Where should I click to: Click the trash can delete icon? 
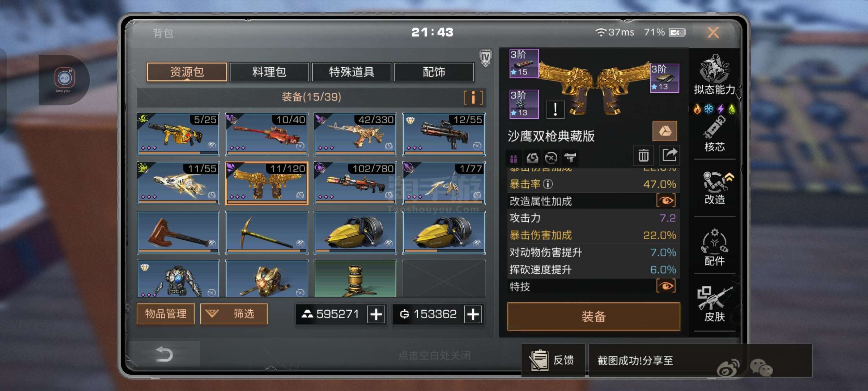[643, 156]
